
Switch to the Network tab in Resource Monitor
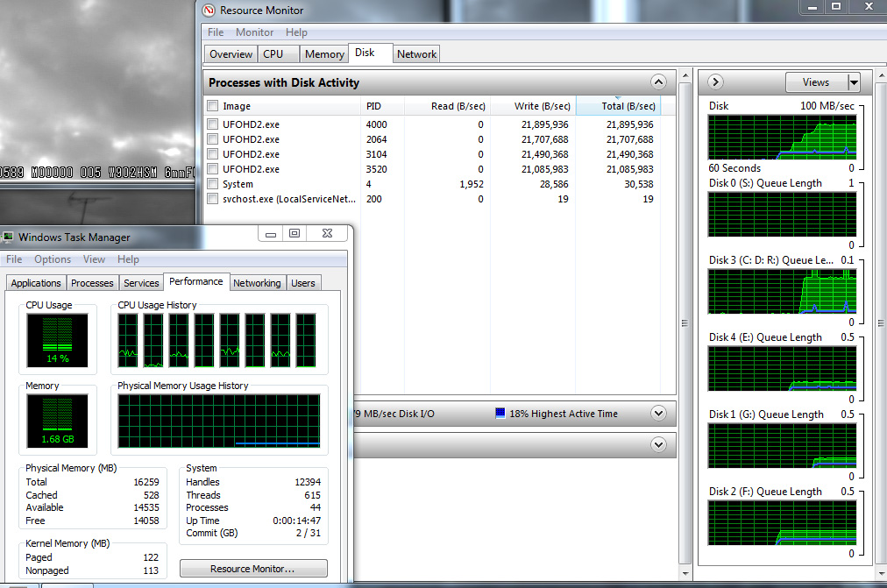[x=416, y=54]
